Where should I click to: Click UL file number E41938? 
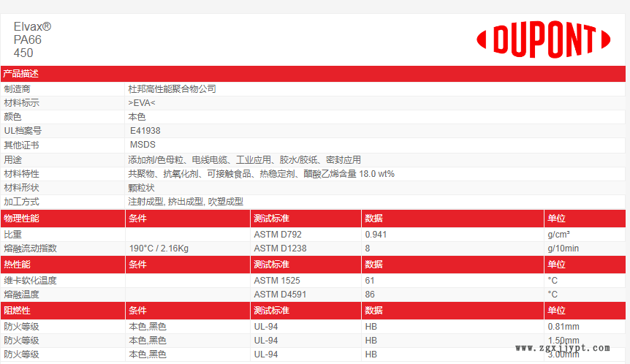[145, 131]
